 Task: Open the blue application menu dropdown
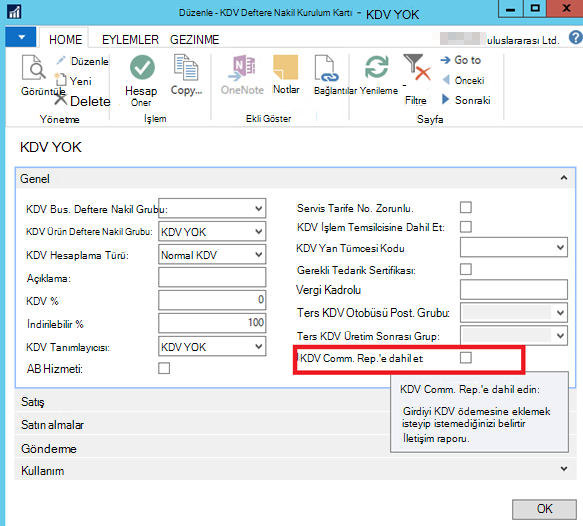click(x=21, y=37)
